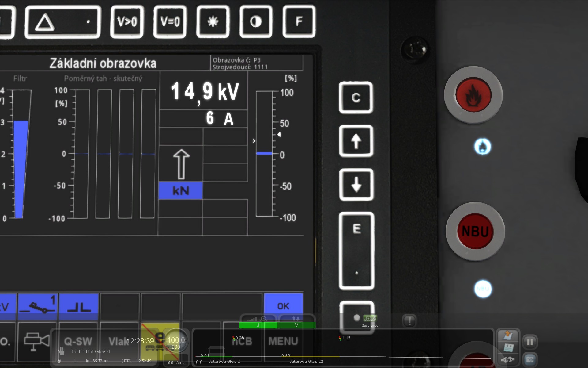The height and width of the screenshot is (368, 588).
Task: Open the MENU softkey
Action: click(x=283, y=341)
